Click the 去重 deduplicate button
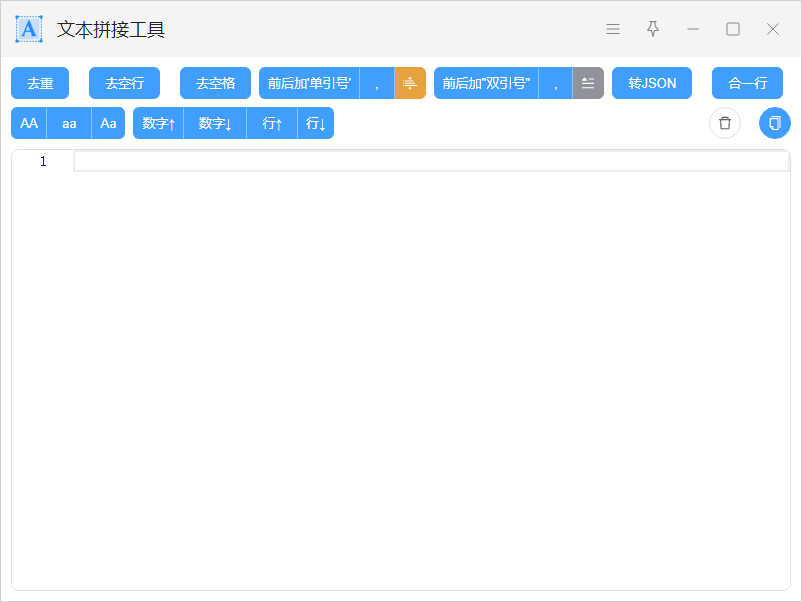Screen dimensions: 802x602 40,83
